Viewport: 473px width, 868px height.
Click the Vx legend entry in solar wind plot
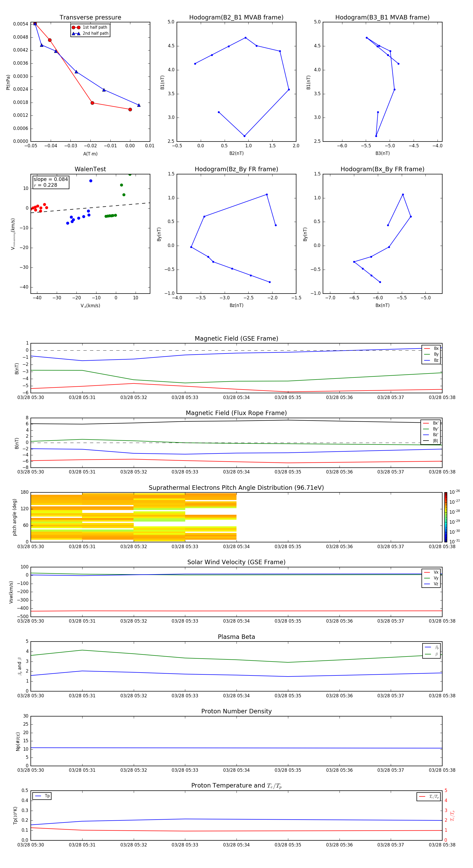pyautogui.click(x=431, y=572)
